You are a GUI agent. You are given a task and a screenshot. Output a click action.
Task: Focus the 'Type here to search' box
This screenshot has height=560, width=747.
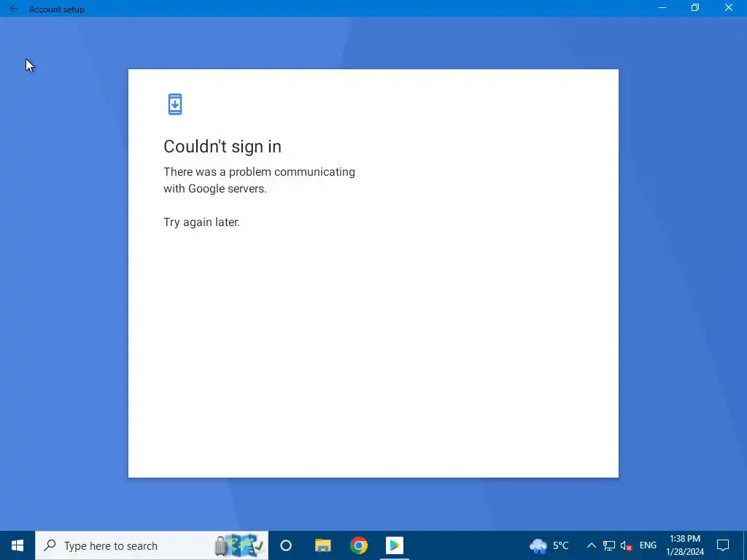(152, 545)
